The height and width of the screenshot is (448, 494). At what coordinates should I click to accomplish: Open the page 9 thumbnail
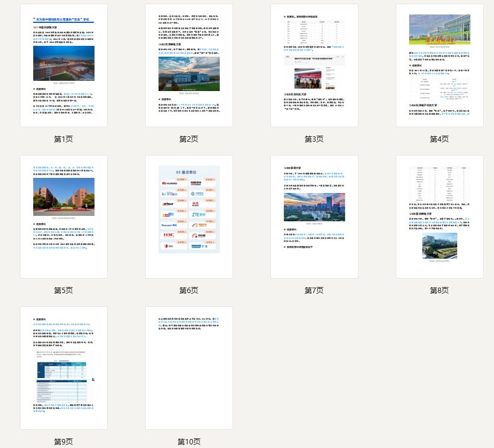(x=64, y=368)
